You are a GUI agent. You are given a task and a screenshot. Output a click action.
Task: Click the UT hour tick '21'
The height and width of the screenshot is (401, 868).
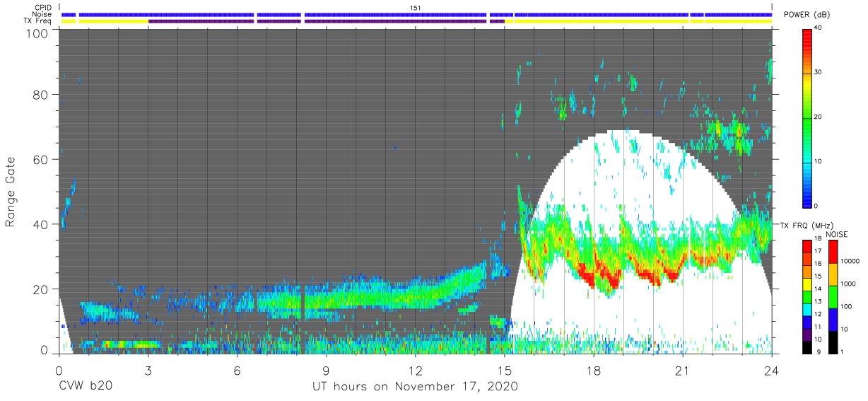click(x=682, y=370)
